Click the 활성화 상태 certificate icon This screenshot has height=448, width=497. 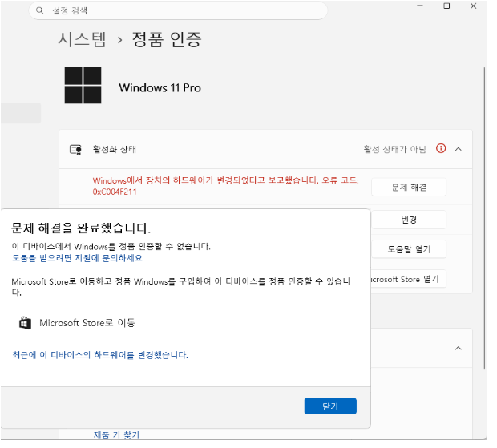pos(77,151)
